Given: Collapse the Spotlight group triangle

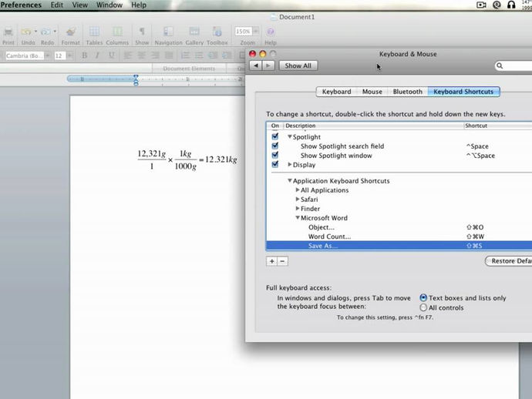Looking at the screenshot, I should [290, 136].
